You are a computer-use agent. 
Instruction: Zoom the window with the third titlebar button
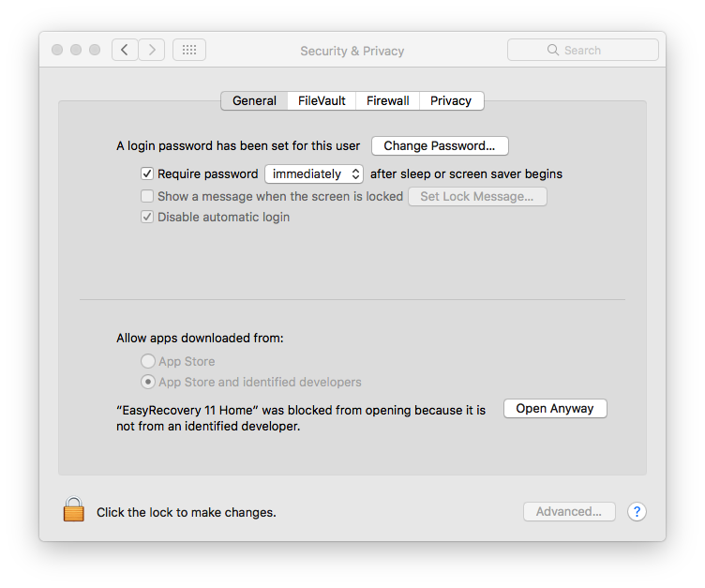pos(95,50)
